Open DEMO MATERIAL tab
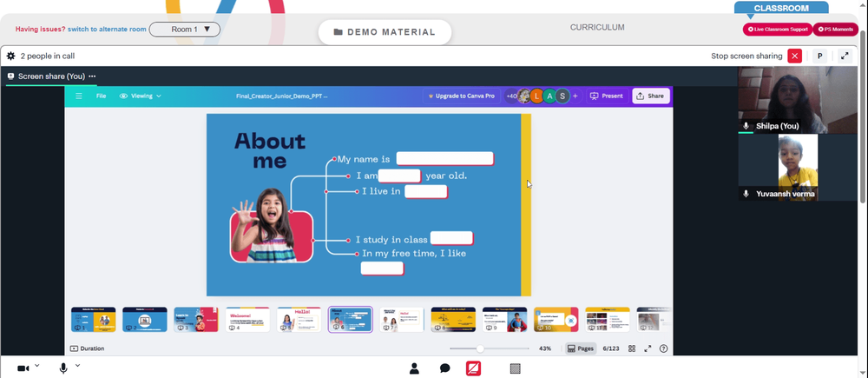 [x=385, y=32]
